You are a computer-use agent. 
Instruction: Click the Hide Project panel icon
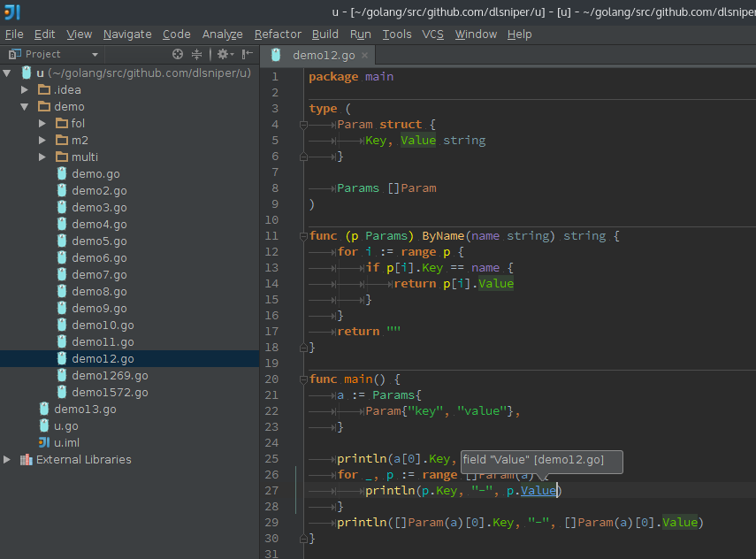[x=245, y=54]
